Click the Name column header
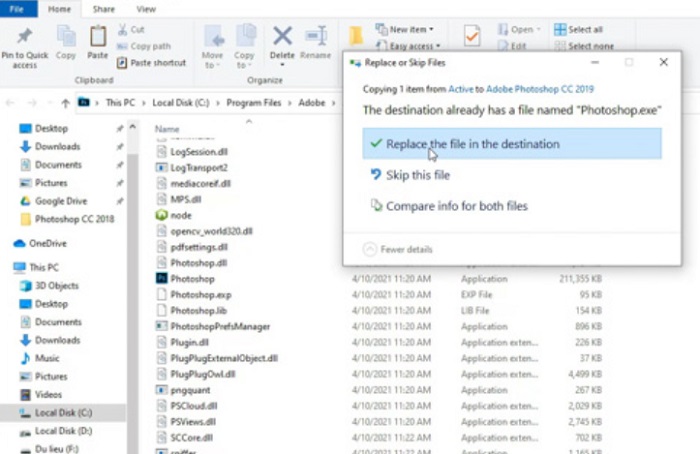 (167, 129)
